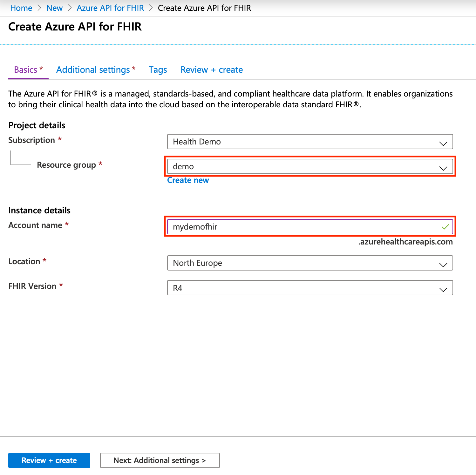Open the Location dropdown showing North Europe
Image resolution: width=476 pixels, height=475 pixels.
310,263
